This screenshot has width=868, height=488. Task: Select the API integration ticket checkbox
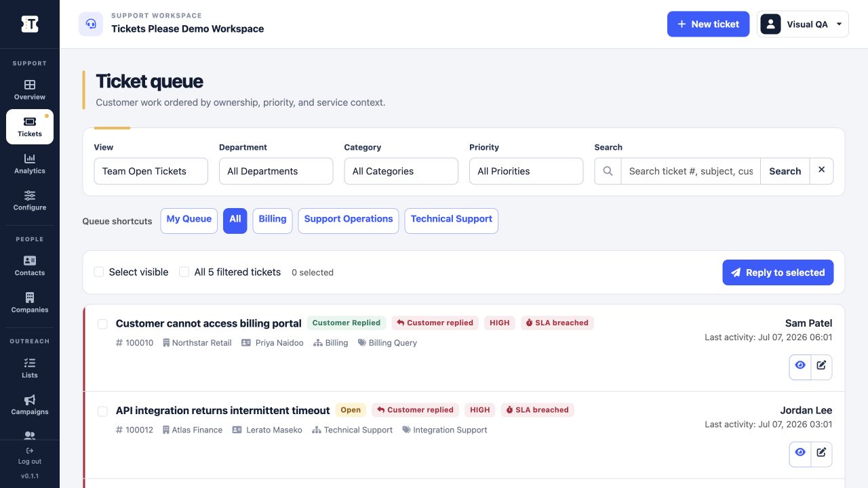[x=103, y=411]
